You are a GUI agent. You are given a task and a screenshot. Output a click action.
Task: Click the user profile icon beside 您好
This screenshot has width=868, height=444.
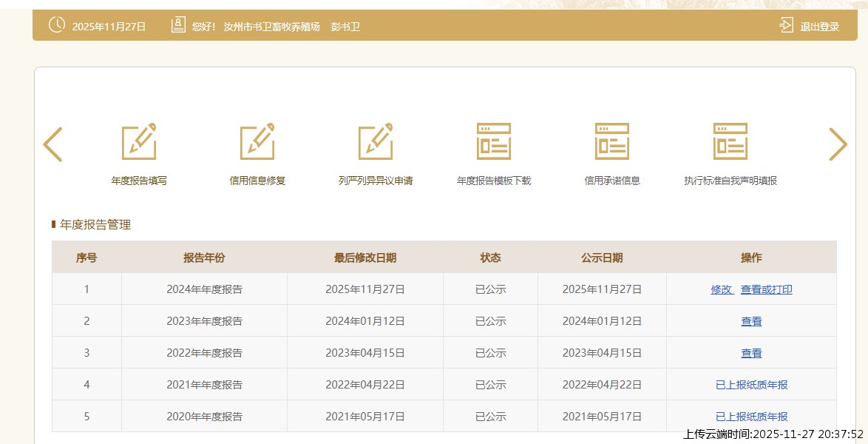pyautogui.click(x=178, y=26)
